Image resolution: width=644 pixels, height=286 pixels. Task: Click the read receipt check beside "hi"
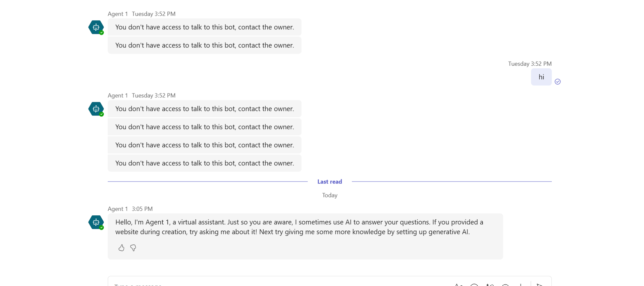pyautogui.click(x=558, y=81)
